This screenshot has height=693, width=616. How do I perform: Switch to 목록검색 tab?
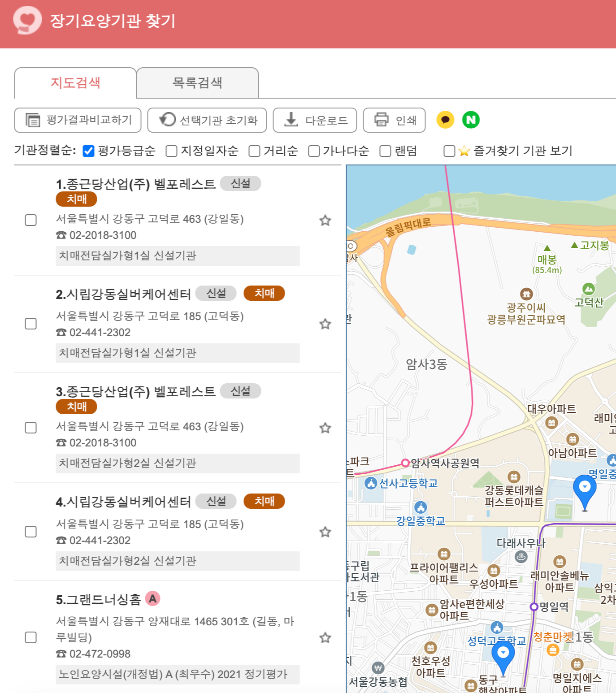pos(198,83)
